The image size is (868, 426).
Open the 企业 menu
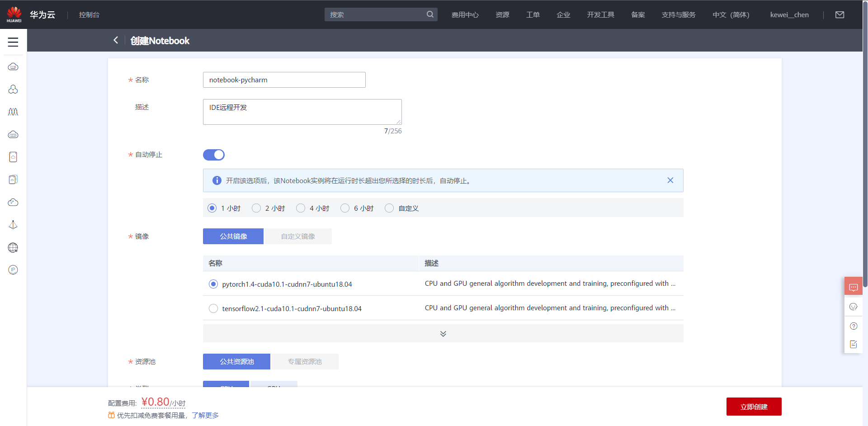click(x=563, y=14)
